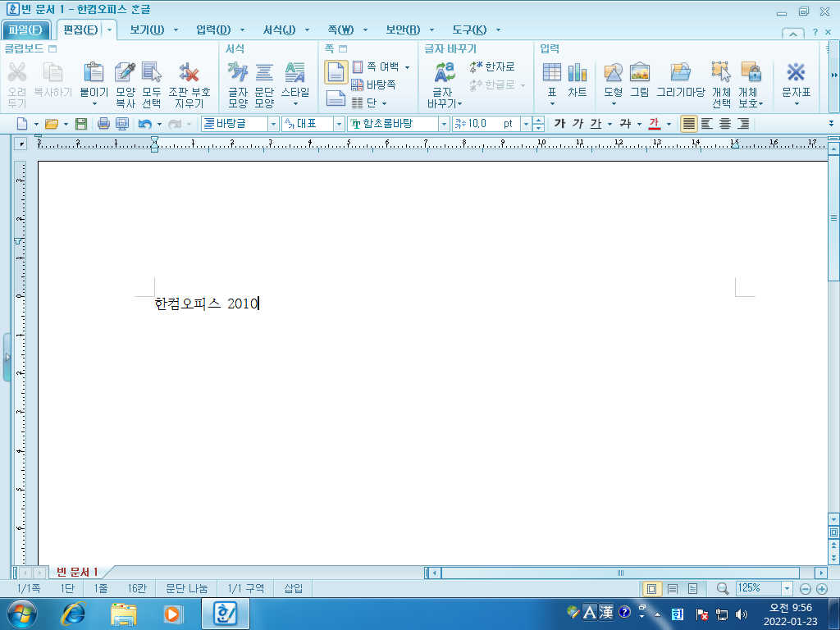Open font name 함초롬바탕 dropdown
The width and height of the screenshot is (840, 630).
coord(444,124)
